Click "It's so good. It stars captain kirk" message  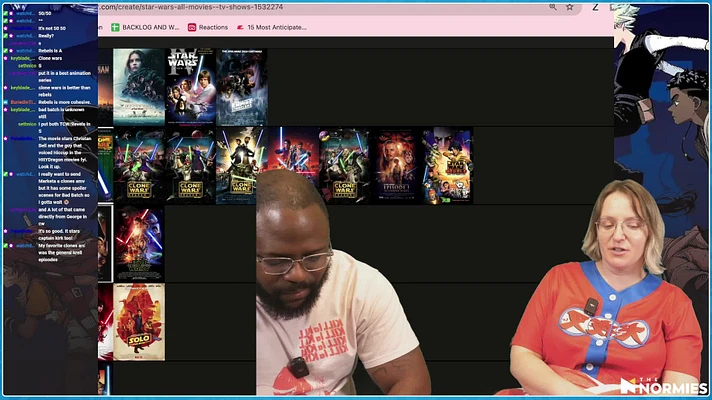59,234
